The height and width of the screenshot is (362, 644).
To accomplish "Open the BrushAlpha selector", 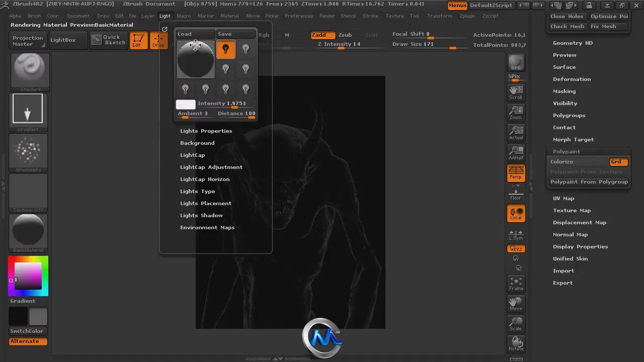I will click(28, 153).
